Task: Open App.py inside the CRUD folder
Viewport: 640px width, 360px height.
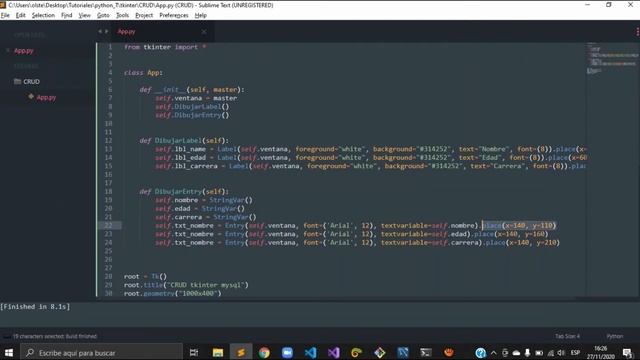Action: pos(46,97)
